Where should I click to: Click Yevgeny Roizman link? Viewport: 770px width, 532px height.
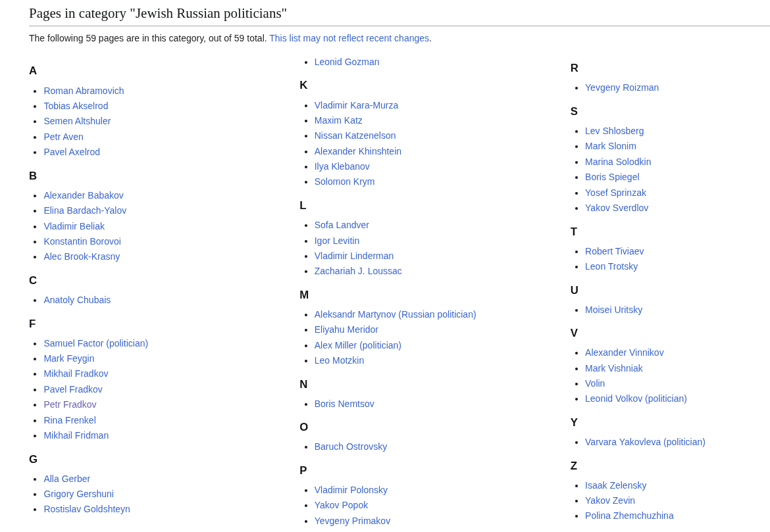(622, 88)
